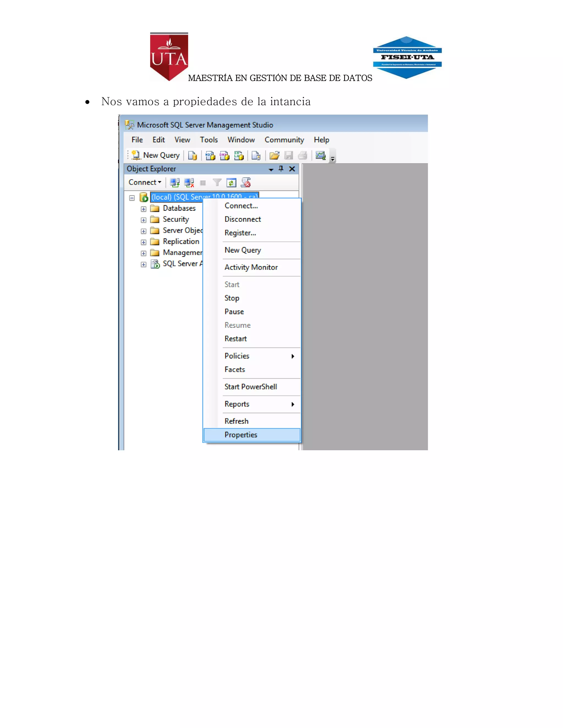This screenshot has height=728, width=563.
Task: Choose Activity Monitor from context menu
Action: point(251,267)
